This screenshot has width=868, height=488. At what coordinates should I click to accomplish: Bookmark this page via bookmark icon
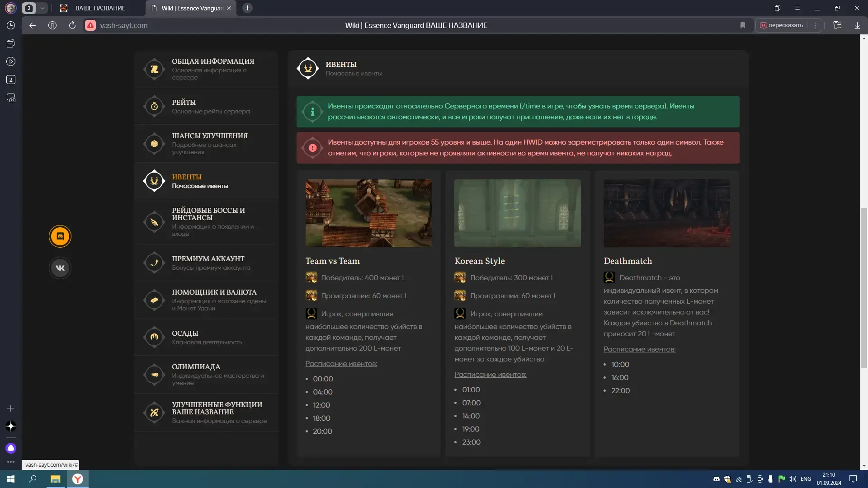pos(742,25)
